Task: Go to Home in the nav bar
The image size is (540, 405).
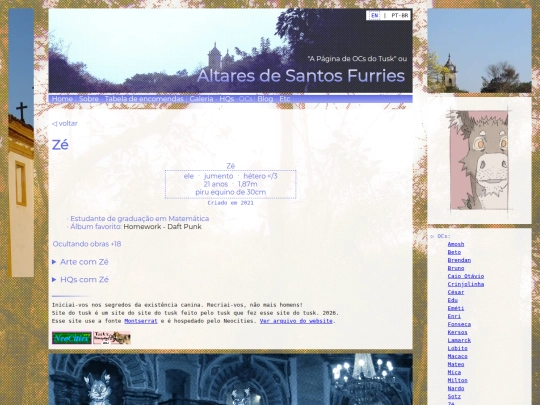Action: pos(62,99)
